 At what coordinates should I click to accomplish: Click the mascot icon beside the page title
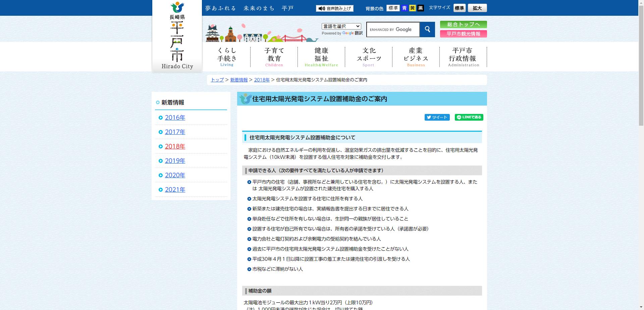point(245,98)
